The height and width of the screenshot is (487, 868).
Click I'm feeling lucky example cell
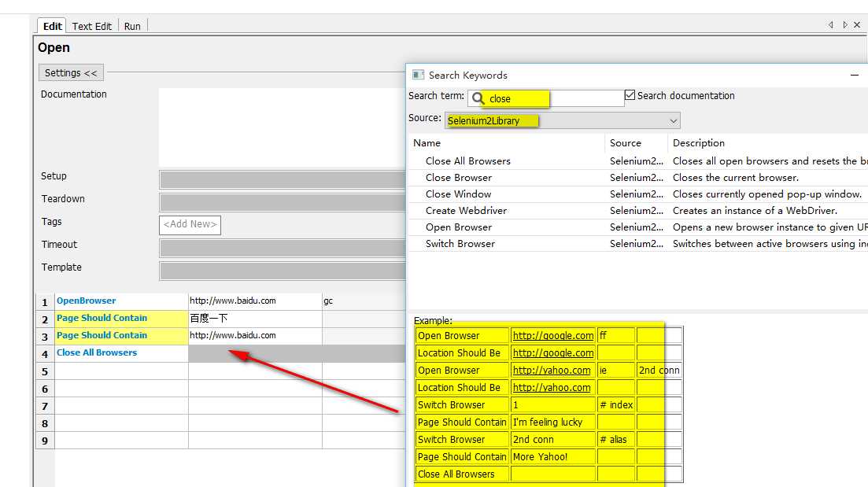[x=552, y=422]
